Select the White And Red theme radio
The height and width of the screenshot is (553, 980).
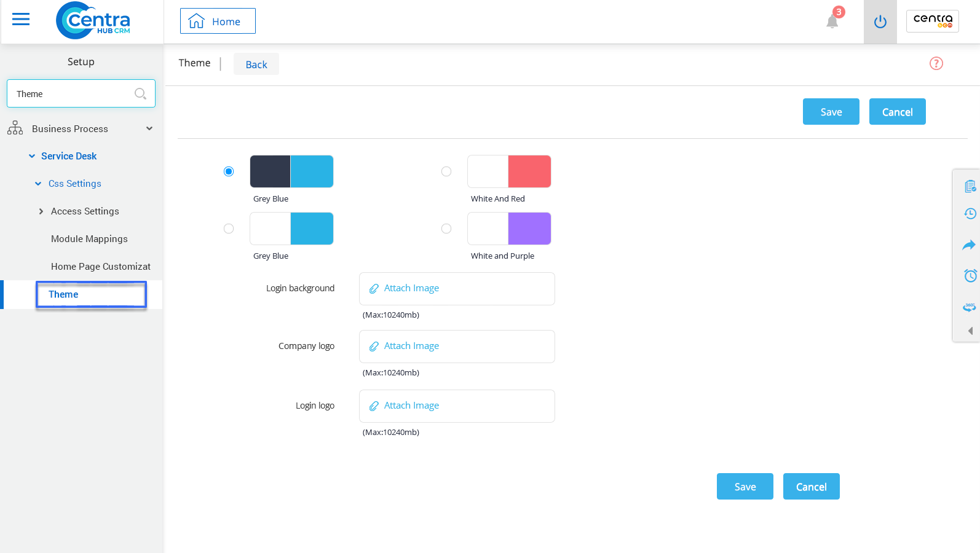446,171
